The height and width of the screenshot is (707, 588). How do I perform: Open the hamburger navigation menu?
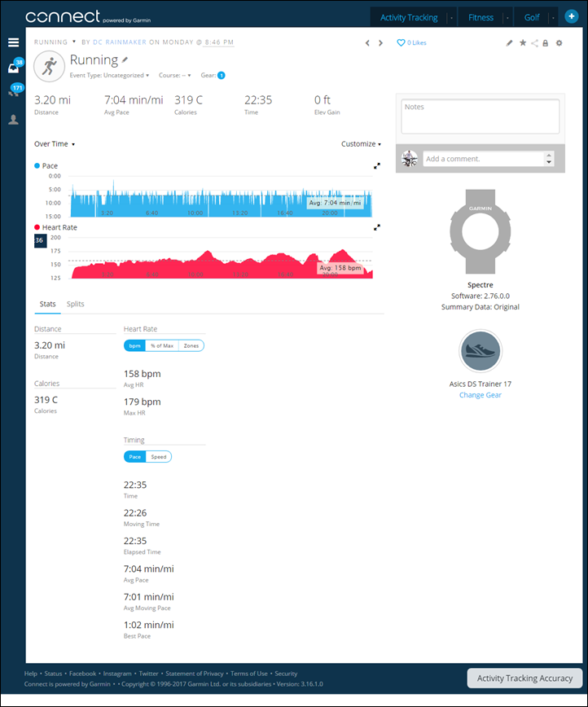(13, 42)
